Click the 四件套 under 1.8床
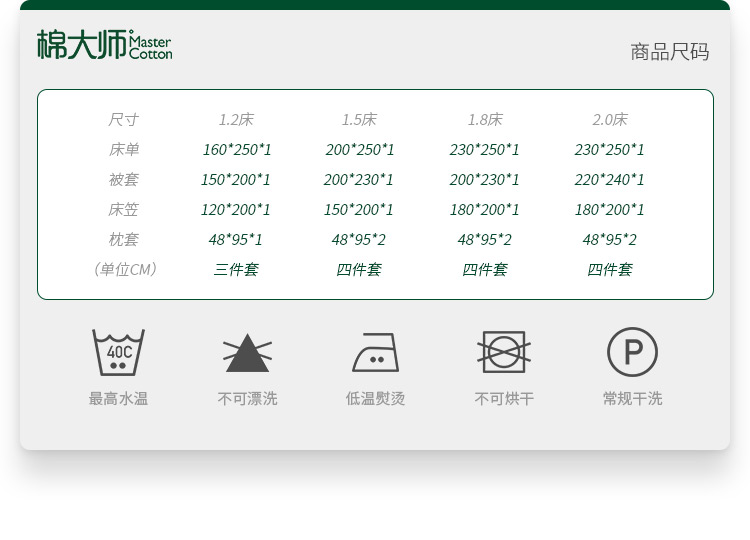This screenshot has height=540, width=750. 485,270
